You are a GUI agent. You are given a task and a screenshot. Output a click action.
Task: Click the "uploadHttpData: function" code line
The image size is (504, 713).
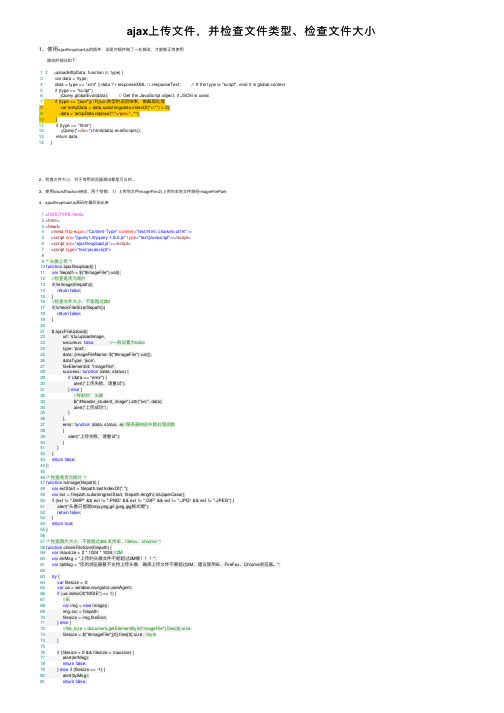point(89,72)
